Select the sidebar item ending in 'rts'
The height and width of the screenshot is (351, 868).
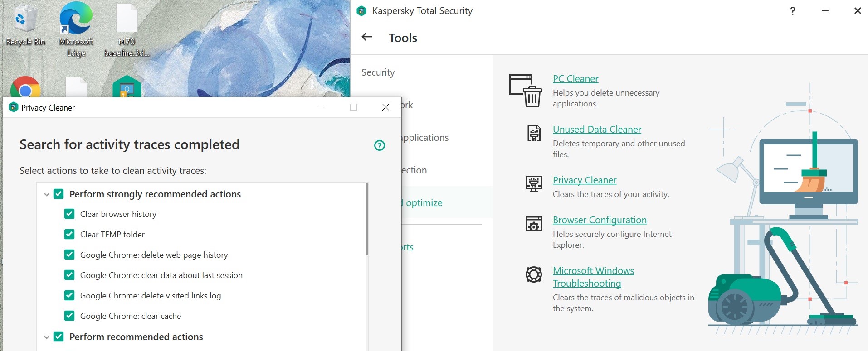(408, 247)
